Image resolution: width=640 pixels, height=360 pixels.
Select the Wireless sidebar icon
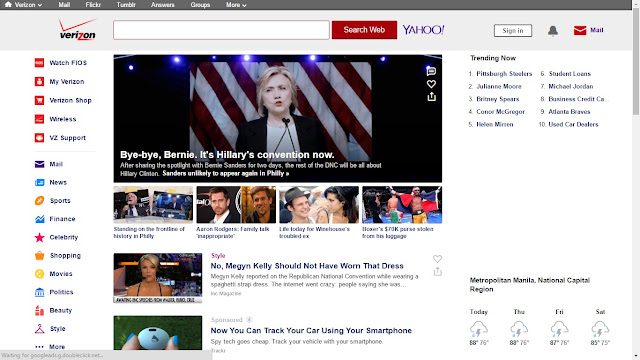point(39,119)
